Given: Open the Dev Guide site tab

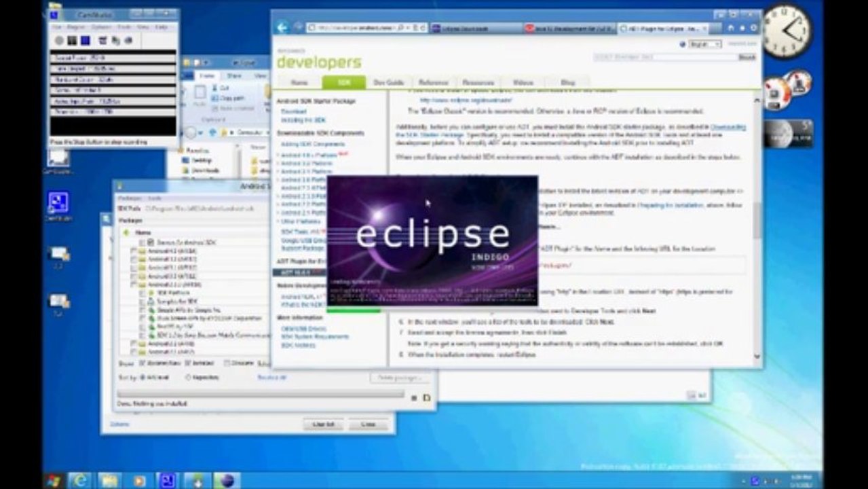Looking at the screenshot, I should (389, 82).
